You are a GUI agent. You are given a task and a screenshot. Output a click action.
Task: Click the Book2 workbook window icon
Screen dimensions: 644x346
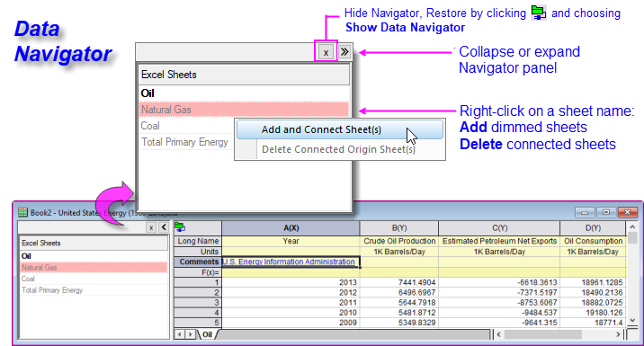[23, 212]
